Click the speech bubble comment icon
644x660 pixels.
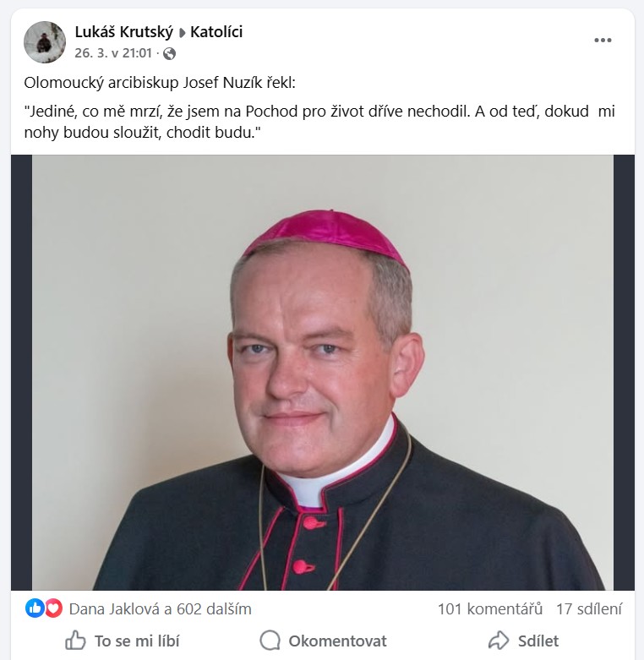(270, 641)
